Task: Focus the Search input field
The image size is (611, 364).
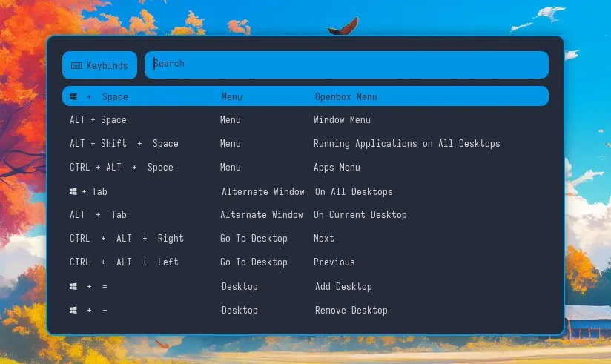Action: [x=346, y=64]
